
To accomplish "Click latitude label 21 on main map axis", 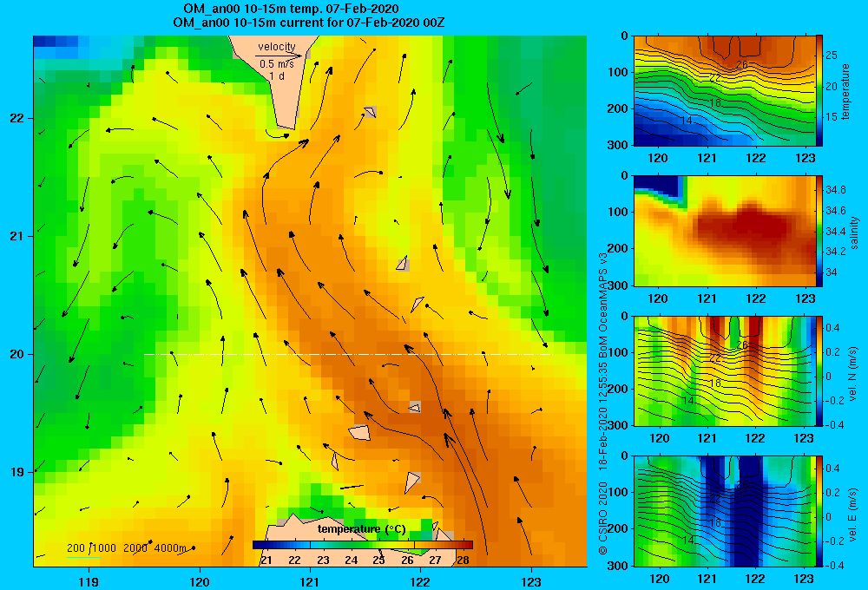I will [16, 236].
